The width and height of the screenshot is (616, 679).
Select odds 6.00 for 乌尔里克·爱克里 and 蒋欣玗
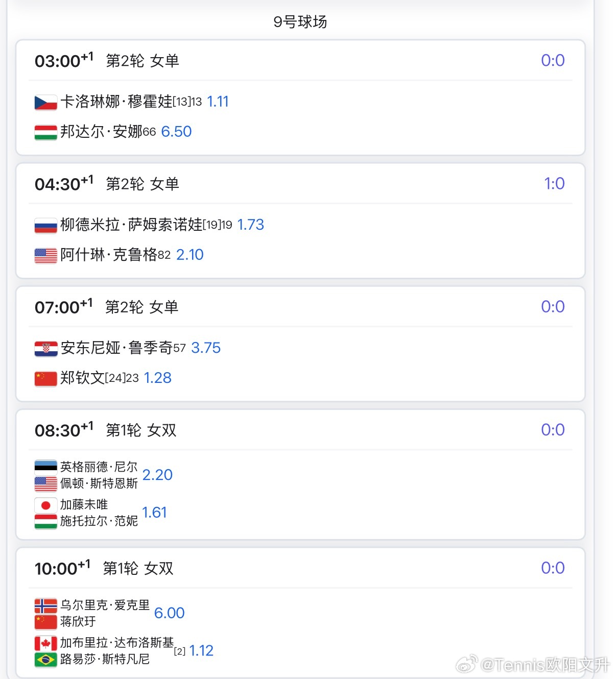click(169, 613)
